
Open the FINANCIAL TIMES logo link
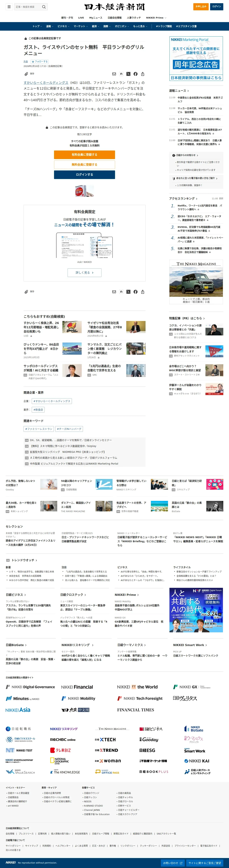click(136, 710)
